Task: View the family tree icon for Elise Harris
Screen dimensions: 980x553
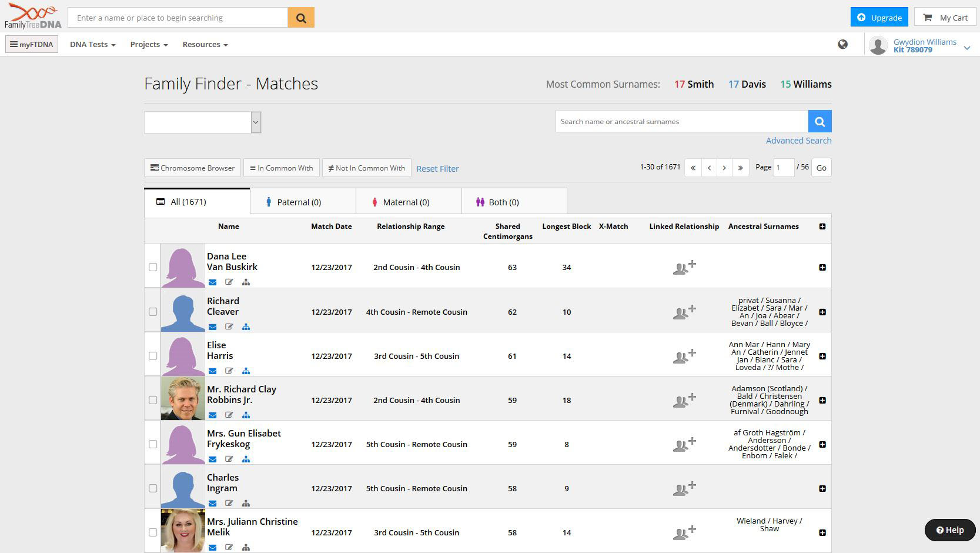Action: 246,371
